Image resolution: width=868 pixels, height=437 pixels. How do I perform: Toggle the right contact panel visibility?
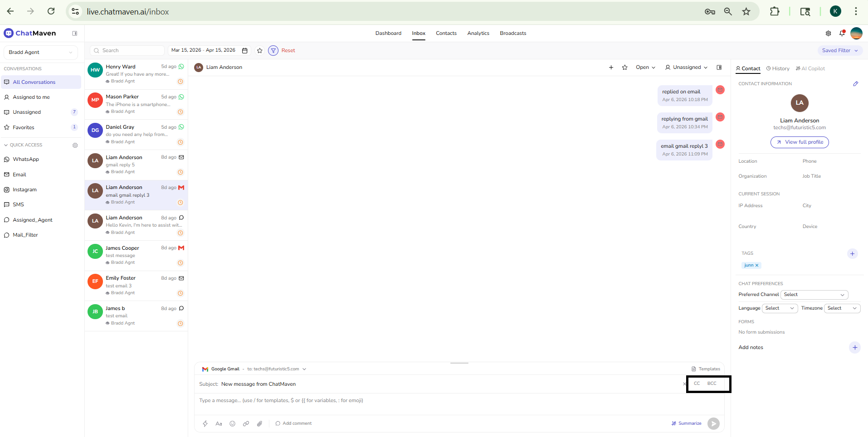(719, 67)
